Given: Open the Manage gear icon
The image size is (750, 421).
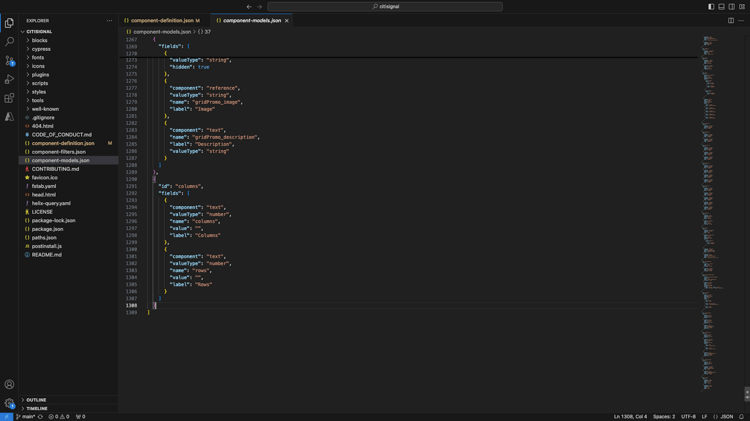Looking at the screenshot, I should tap(9, 403).
